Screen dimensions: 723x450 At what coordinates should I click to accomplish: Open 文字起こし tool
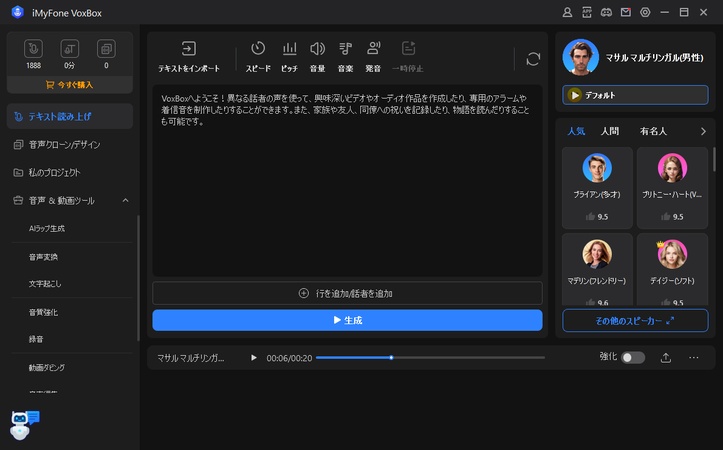(x=45, y=284)
